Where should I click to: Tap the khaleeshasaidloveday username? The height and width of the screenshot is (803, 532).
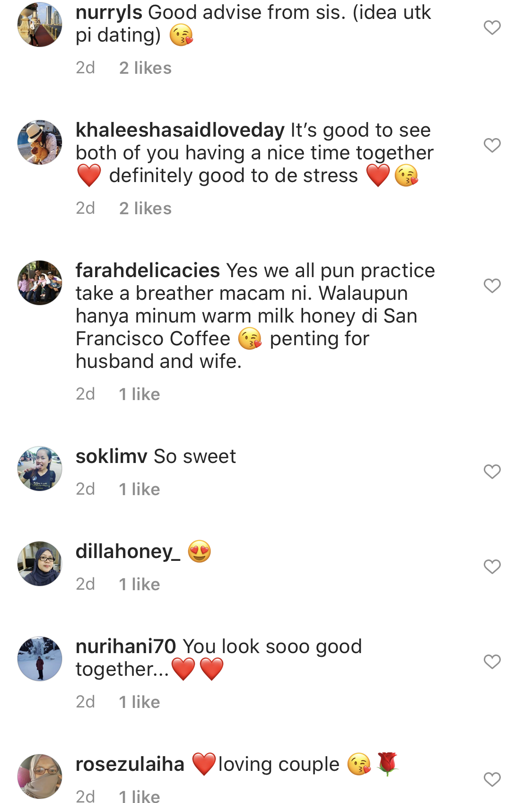click(x=180, y=130)
